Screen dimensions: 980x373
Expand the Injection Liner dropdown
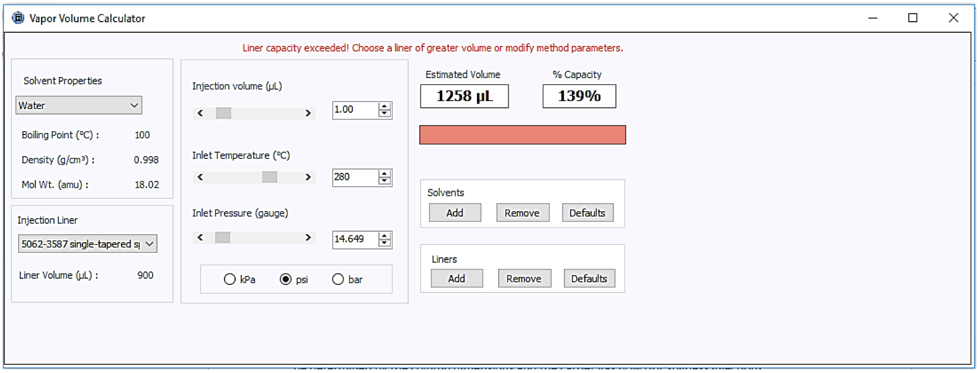(x=149, y=244)
